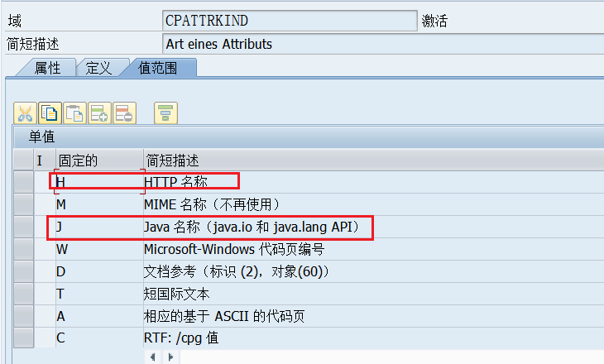Image resolution: width=604 pixels, height=364 pixels.
Task: Click the Paste (clipboard) toolbar icon
Action: (x=74, y=113)
